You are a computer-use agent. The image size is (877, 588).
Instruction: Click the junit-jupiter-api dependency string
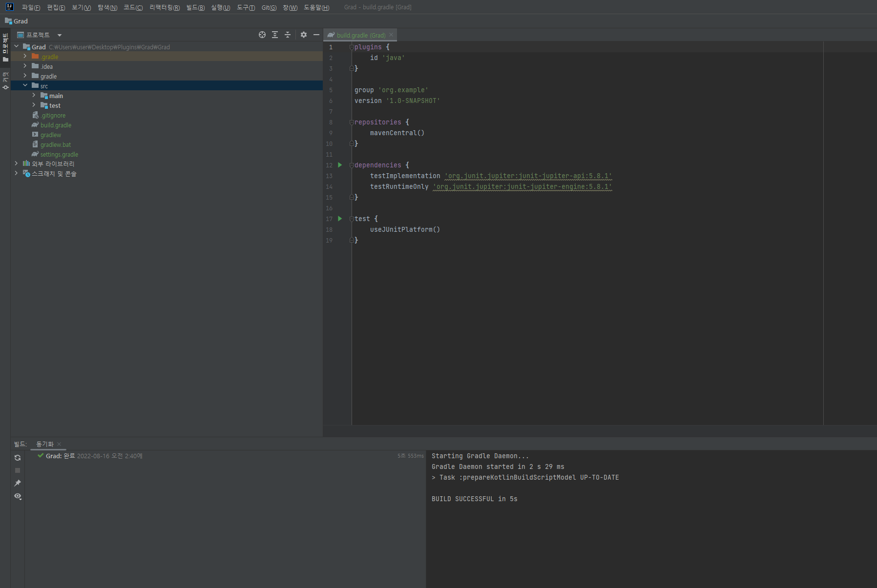528,176
